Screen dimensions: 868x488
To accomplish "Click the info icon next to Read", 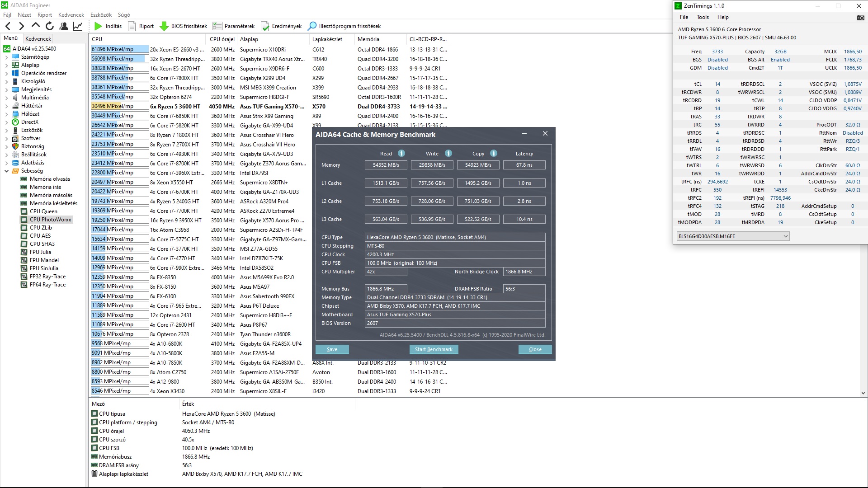I will point(401,153).
